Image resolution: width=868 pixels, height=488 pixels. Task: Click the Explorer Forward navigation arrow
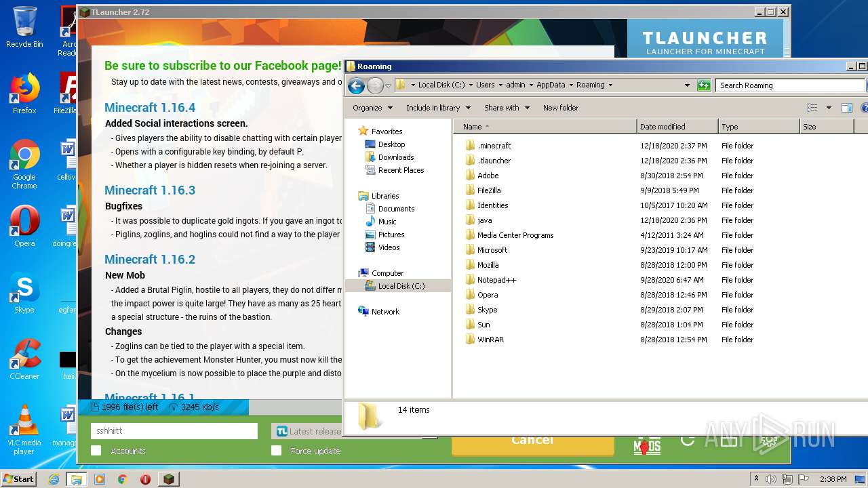click(x=375, y=85)
